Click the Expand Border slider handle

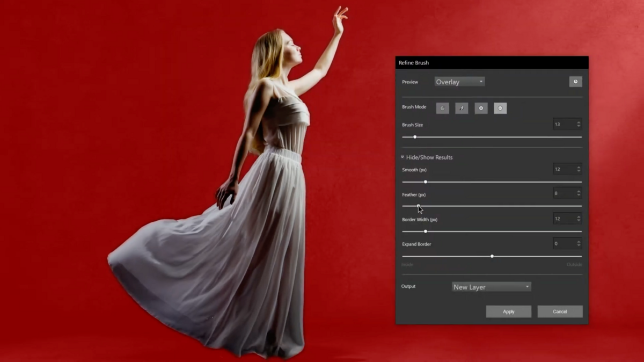coord(492,256)
